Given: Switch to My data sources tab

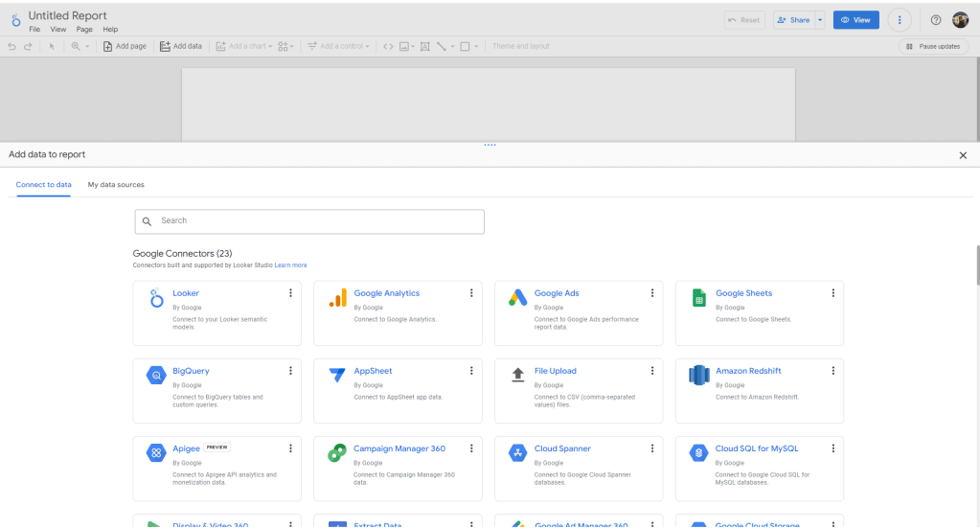Looking at the screenshot, I should (116, 184).
